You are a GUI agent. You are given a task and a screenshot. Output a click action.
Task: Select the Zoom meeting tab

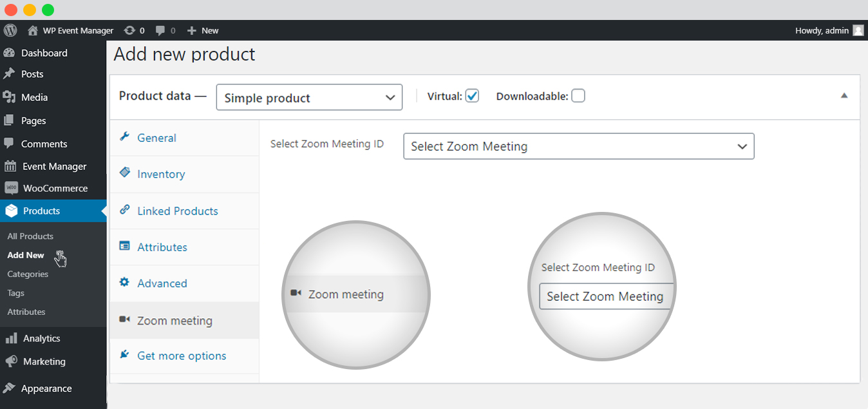click(x=184, y=321)
